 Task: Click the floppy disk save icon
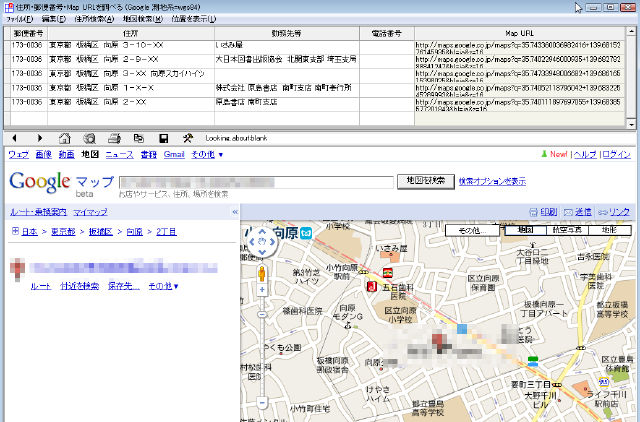[x=164, y=138]
